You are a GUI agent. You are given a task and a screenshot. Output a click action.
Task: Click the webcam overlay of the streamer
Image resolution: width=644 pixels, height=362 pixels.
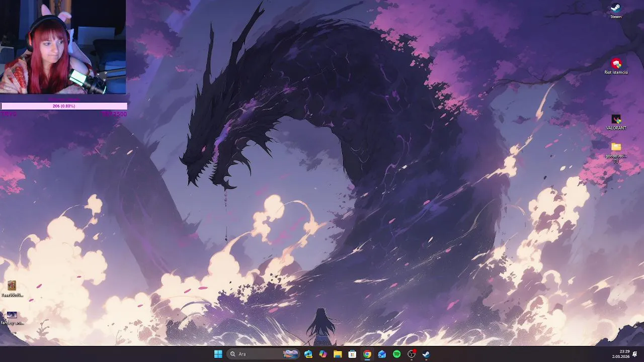(x=63, y=47)
